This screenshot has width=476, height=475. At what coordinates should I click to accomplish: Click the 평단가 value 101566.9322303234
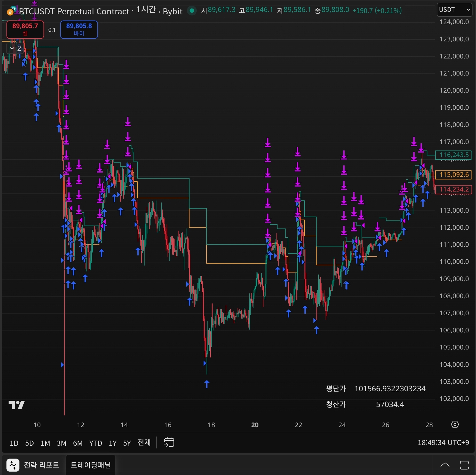[x=390, y=389]
